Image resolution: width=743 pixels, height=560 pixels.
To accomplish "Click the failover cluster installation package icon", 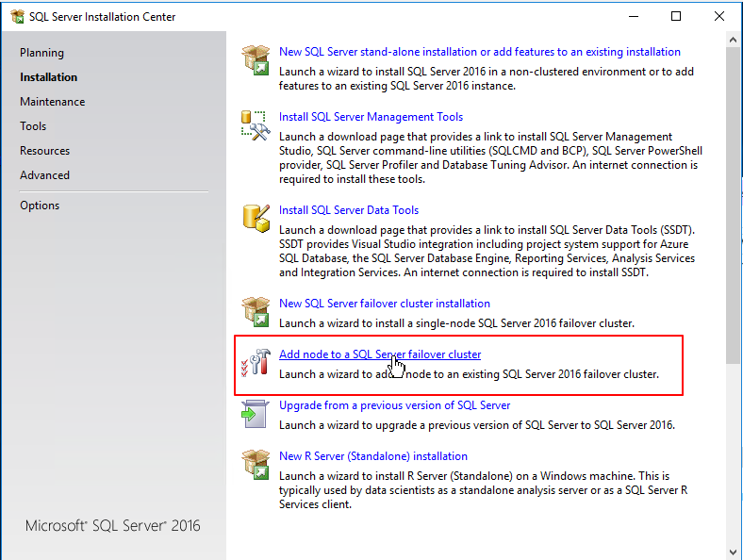I will point(256,312).
